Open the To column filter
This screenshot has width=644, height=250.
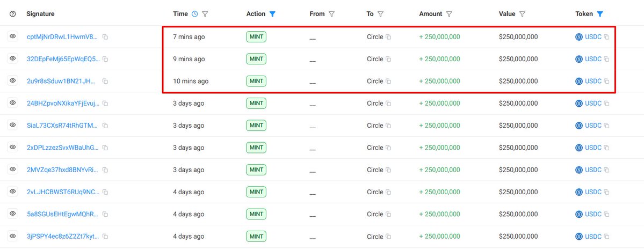tap(380, 14)
